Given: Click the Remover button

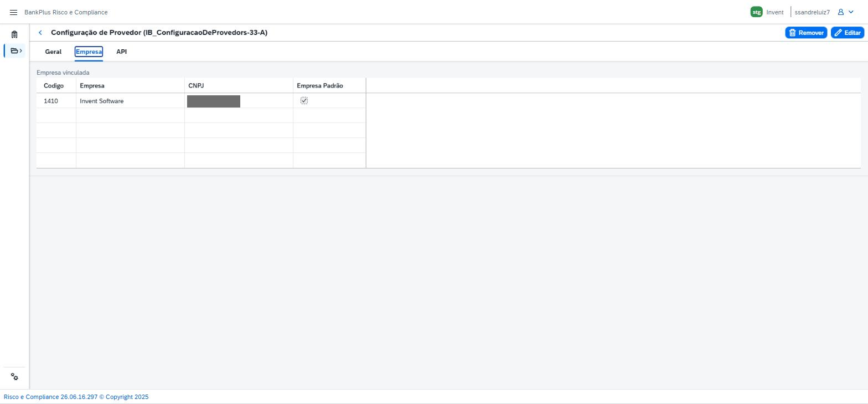Looking at the screenshot, I should click(806, 33).
